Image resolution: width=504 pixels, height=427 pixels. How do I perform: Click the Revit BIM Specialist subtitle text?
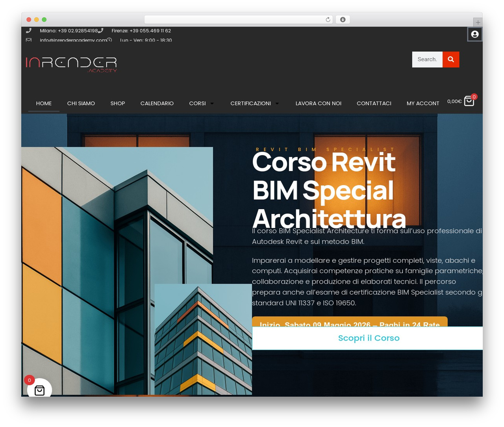pos(325,149)
